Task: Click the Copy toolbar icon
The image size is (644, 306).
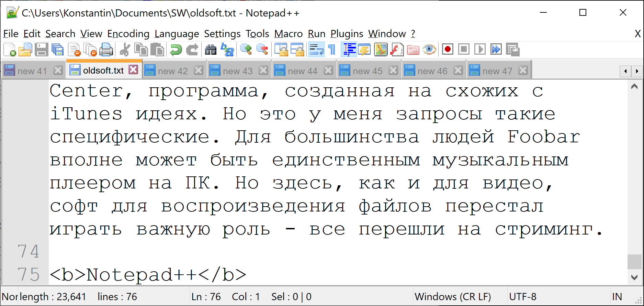Action: [x=141, y=50]
